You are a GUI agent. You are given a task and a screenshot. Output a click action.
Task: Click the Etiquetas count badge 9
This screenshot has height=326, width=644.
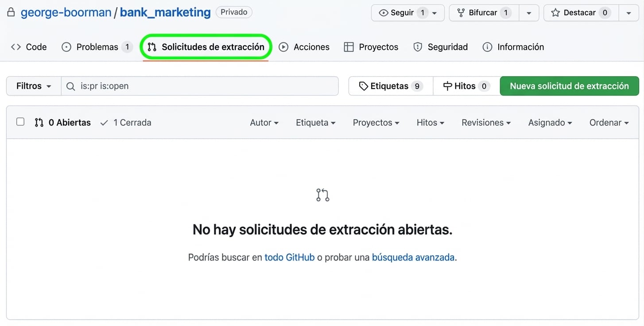(417, 86)
